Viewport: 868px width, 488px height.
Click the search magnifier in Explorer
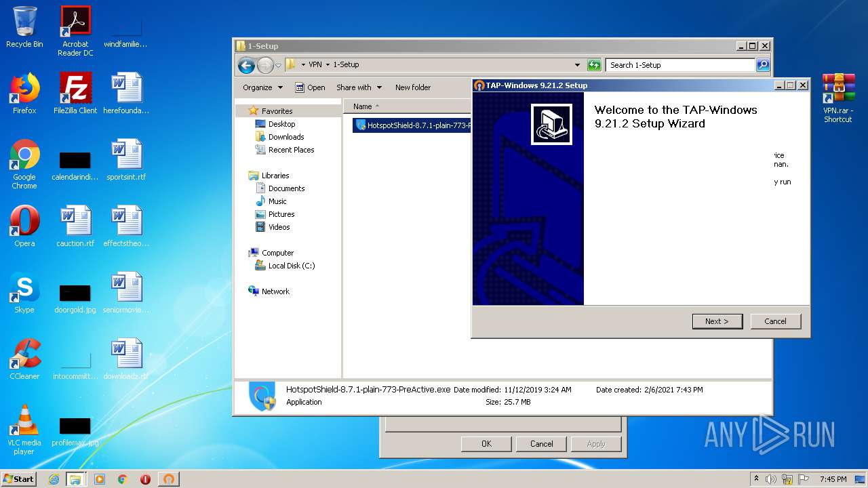[x=763, y=65]
